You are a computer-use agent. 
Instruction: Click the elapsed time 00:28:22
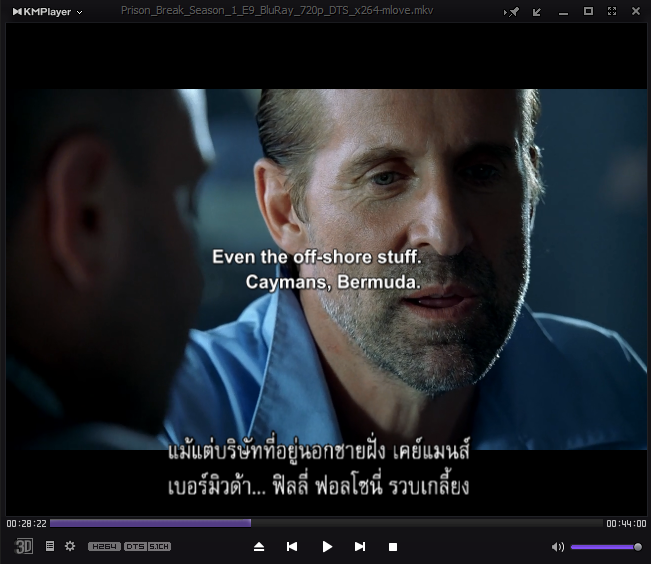tap(27, 524)
